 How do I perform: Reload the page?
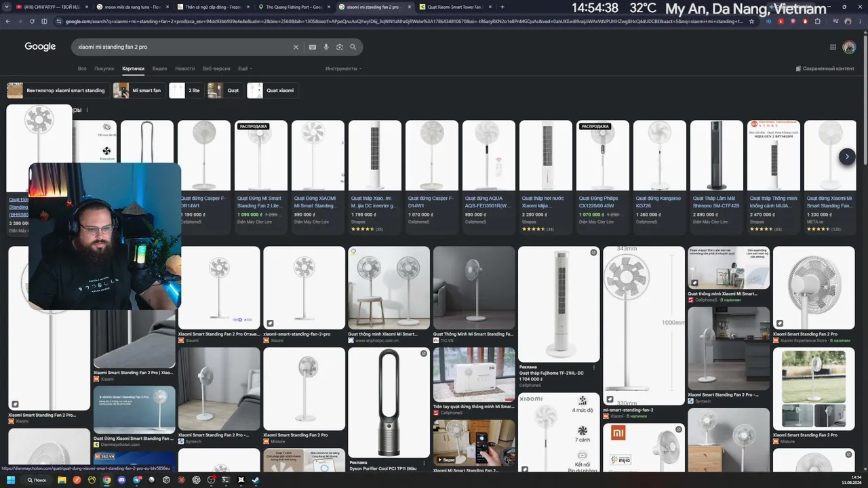pyautogui.click(x=31, y=21)
